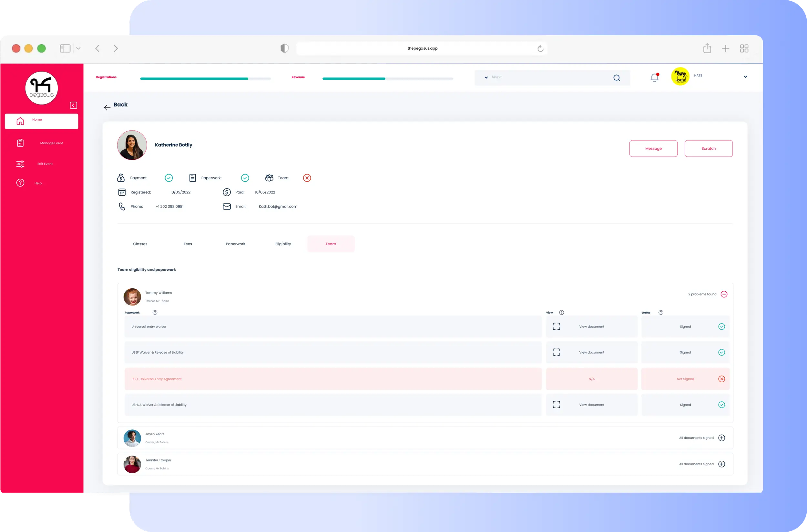Open the HATS account dropdown
The image size is (807, 532).
click(x=745, y=77)
